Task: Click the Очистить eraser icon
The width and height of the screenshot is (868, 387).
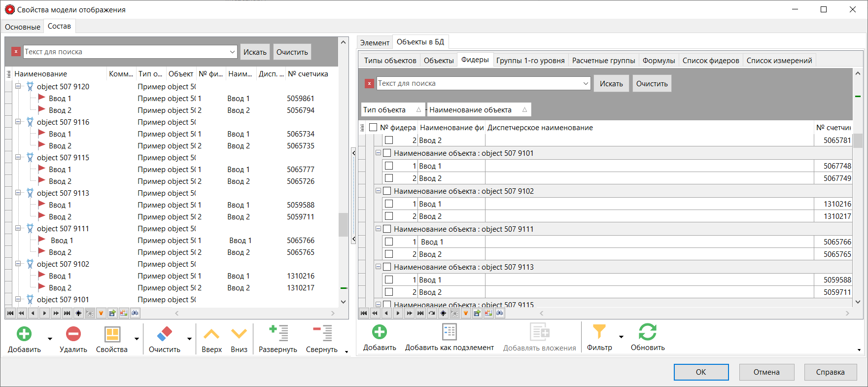Action: pos(164,334)
